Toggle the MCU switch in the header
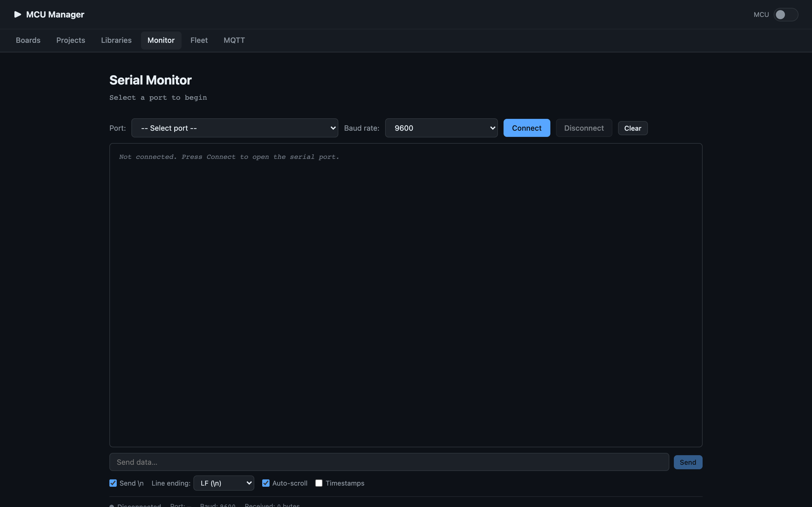 785,15
